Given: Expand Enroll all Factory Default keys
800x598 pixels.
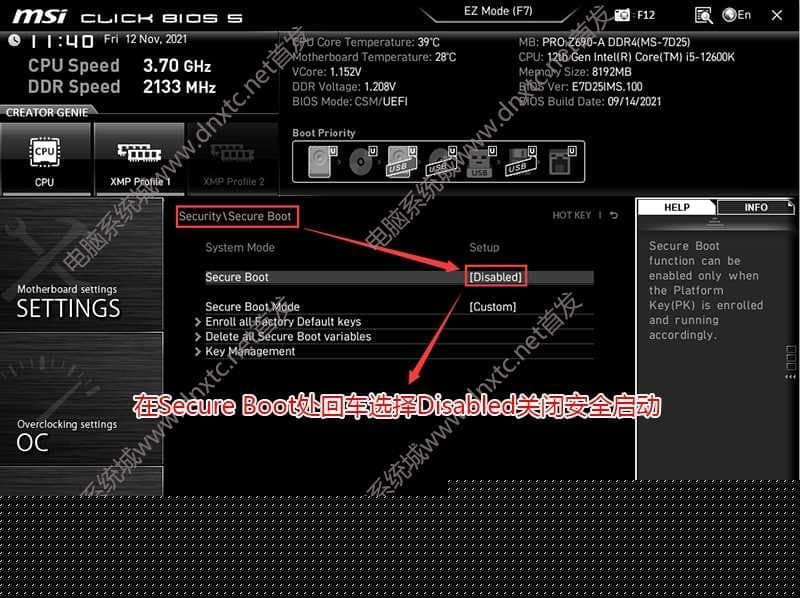Looking at the screenshot, I should click(x=282, y=322).
